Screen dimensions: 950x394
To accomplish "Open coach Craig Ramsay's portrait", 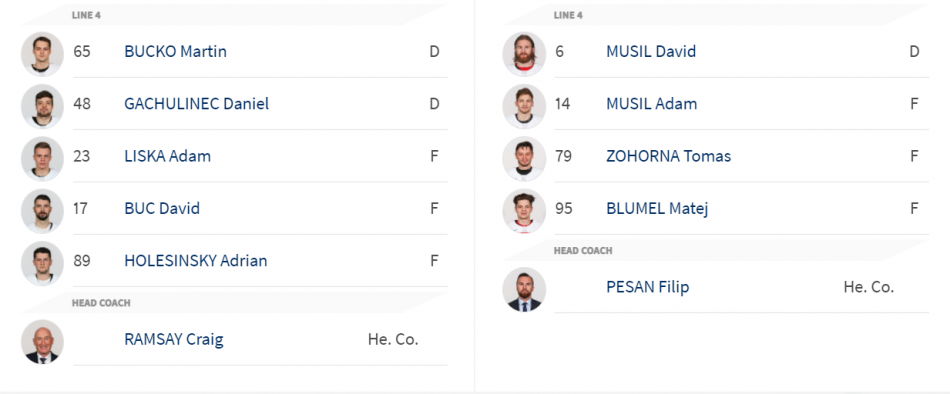I will [42, 341].
